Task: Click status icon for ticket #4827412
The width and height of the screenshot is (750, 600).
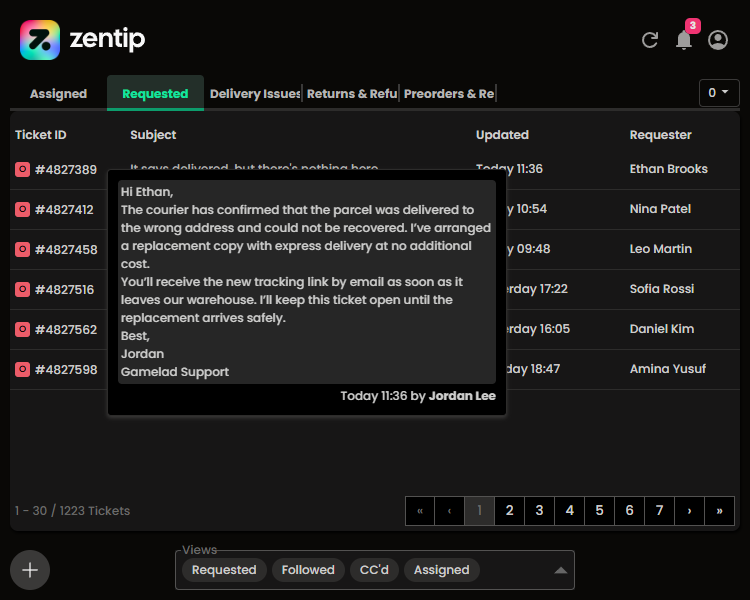Action: tap(22, 210)
